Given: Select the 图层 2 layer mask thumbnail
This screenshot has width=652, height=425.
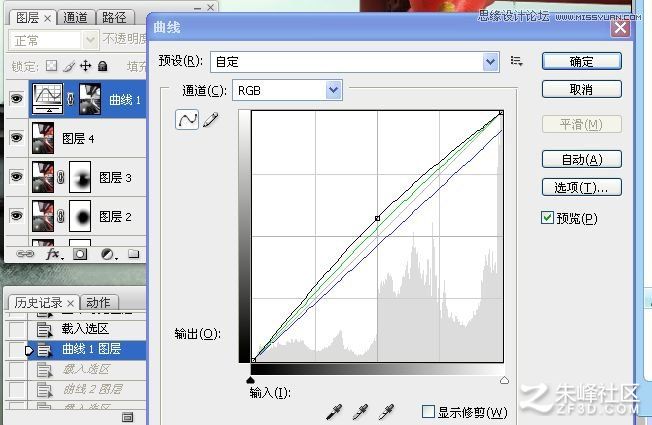Looking at the screenshot, I should tap(80, 216).
